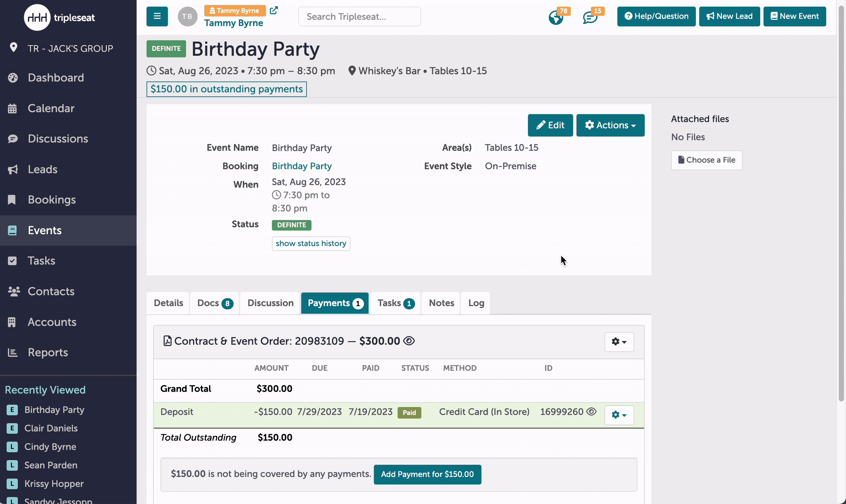Click Help/Question button
This screenshot has height=504, width=846.
pyautogui.click(x=656, y=16)
